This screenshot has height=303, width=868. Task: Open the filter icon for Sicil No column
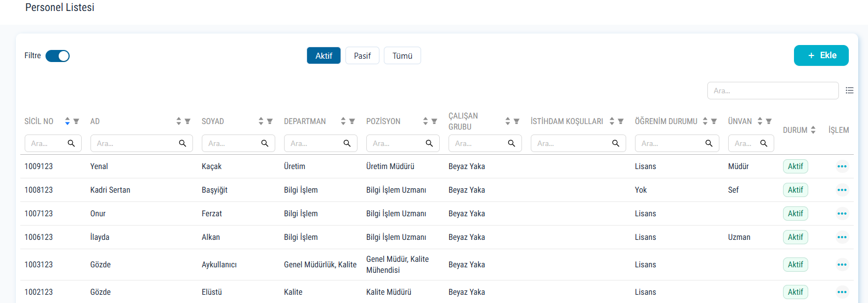(x=76, y=121)
